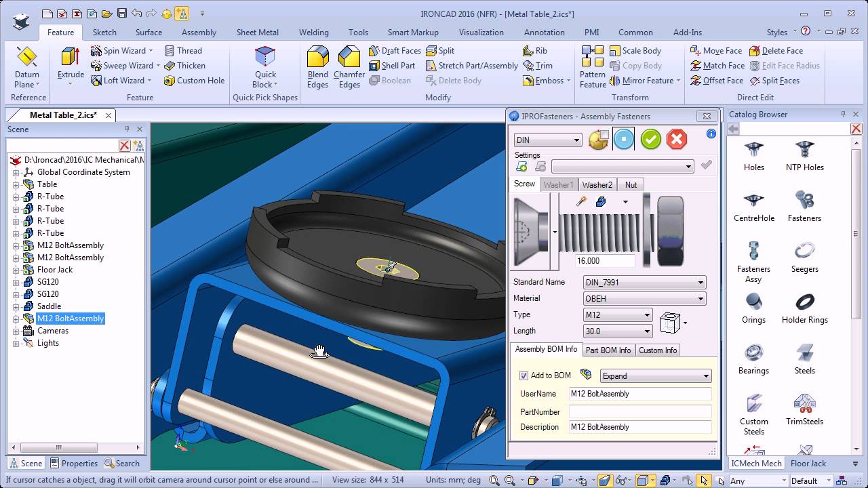Image resolution: width=868 pixels, height=488 pixels.
Task: Click the screw diameter 16,000 field
Action: click(604, 261)
